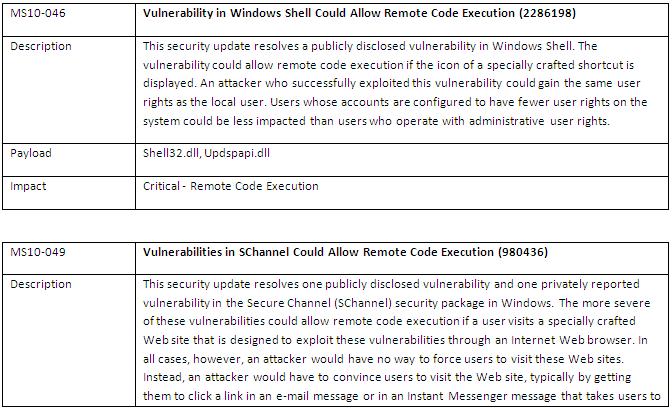Click the Windows Shell description paragraph
This screenshot has width=672, height=409.
coord(395,84)
